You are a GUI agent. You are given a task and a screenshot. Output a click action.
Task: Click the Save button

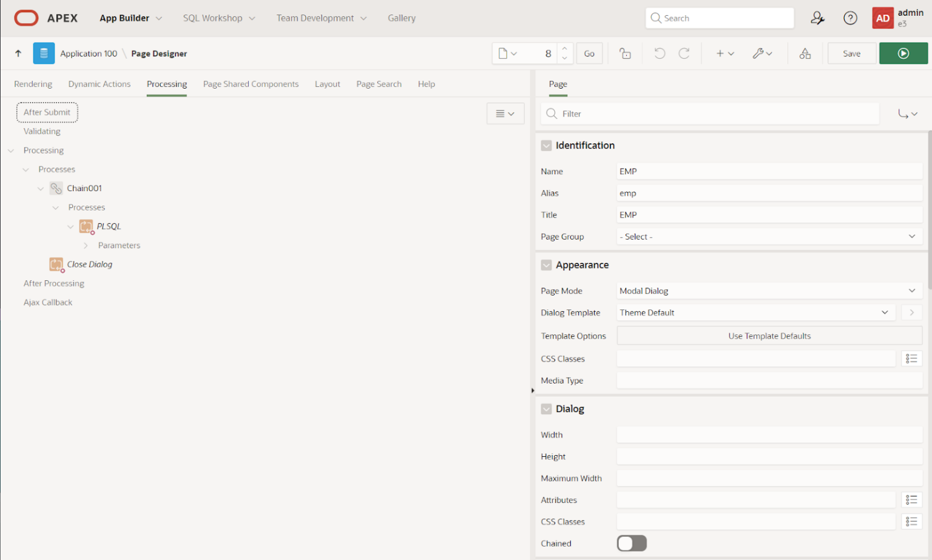[851, 53]
